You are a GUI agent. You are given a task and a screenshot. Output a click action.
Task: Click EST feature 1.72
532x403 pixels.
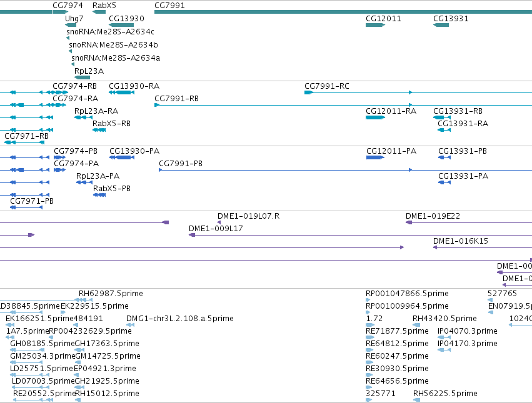pos(374,319)
